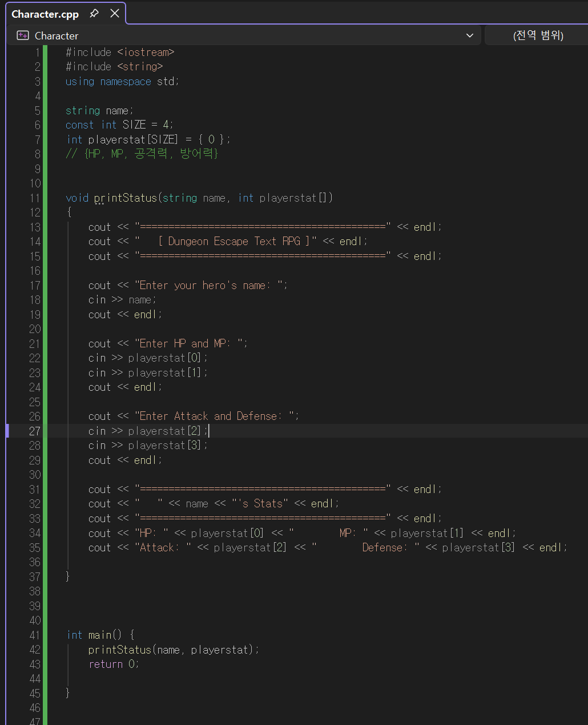The width and height of the screenshot is (588, 725).
Task: Click the comment '// {HP, MP, 공격력, 방어력}'
Action: pyautogui.click(x=142, y=154)
